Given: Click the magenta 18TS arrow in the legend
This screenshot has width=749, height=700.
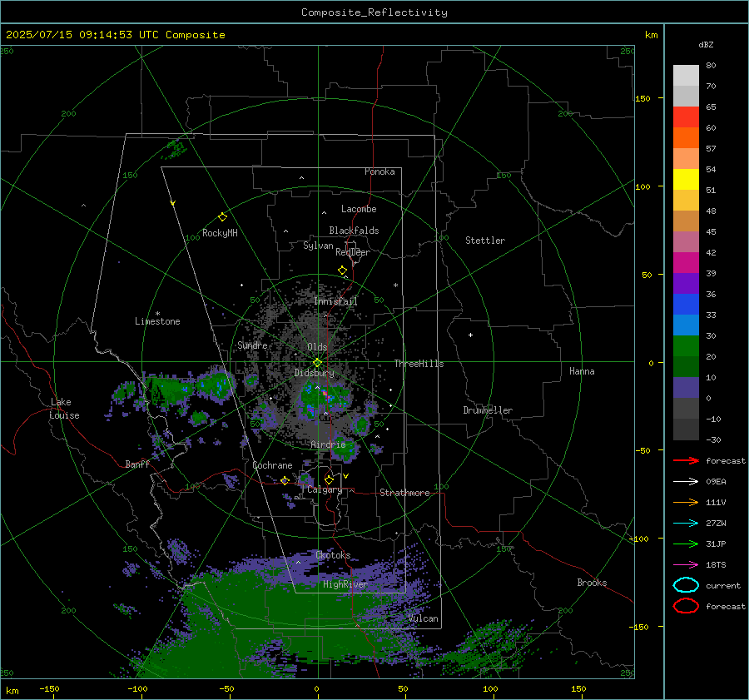Looking at the screenshot, I should [686, 565].
